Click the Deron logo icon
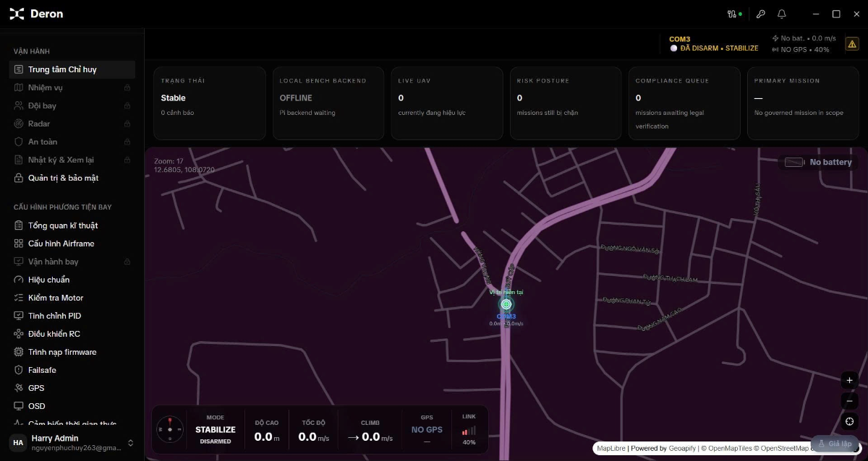Viewport: 868px width, 461px height. pyautogui.click(x=17, y=14)
